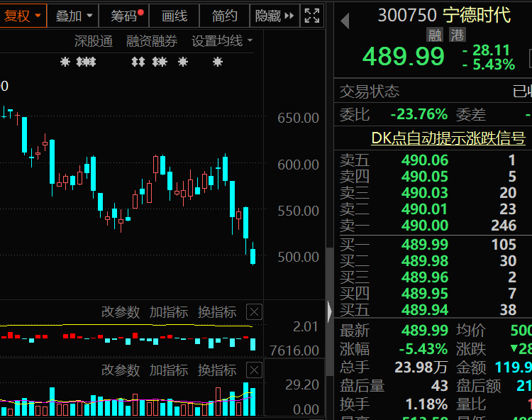The width and height of the screenshot is (532, 420).
Task: Click 改参数 on the volume indicator panel
Action: click(121, 370)
